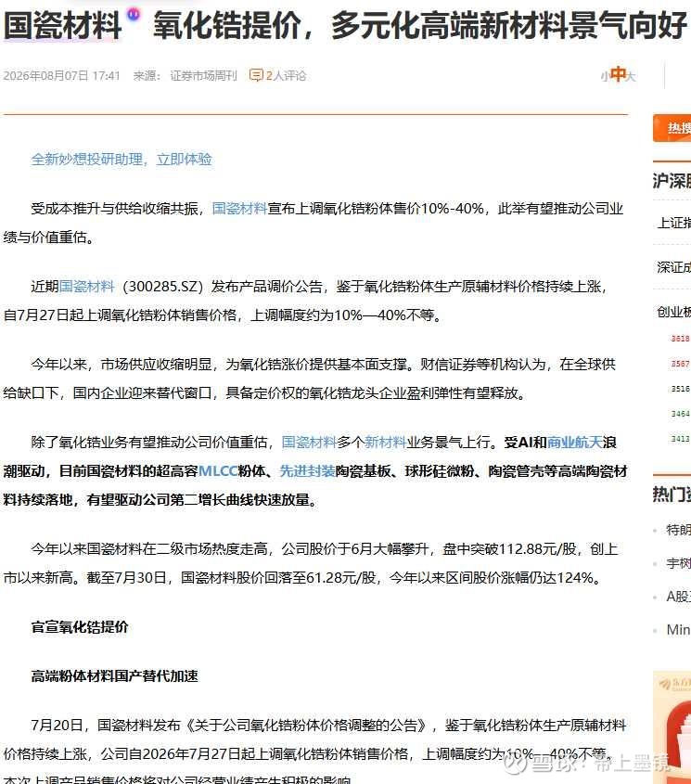The height and width of the screenshot is (784, 691).
Task: Open 全新妙想投研助理，立即体验 link
Action: coord(122,160)
